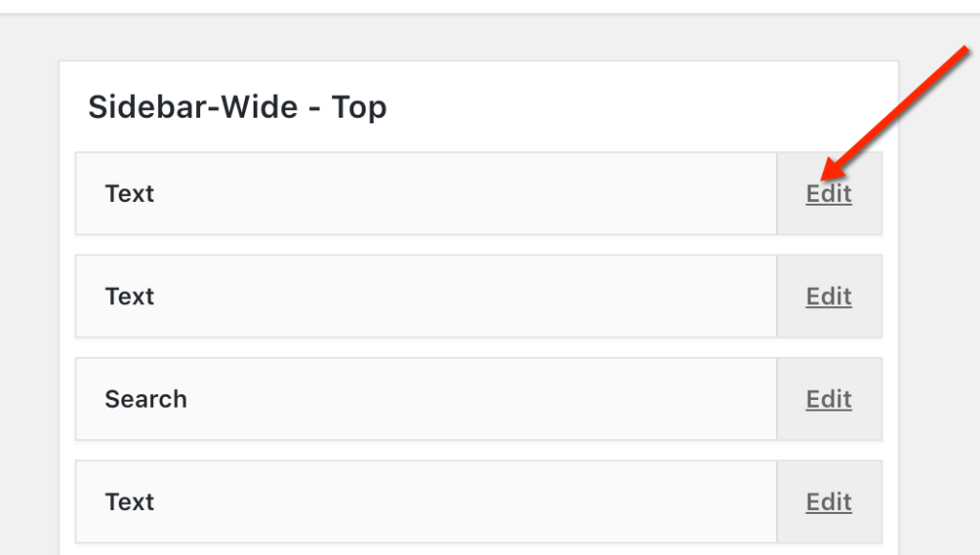Select the second Text widget row
980x555 pixels.
click(x=426, y=297)
